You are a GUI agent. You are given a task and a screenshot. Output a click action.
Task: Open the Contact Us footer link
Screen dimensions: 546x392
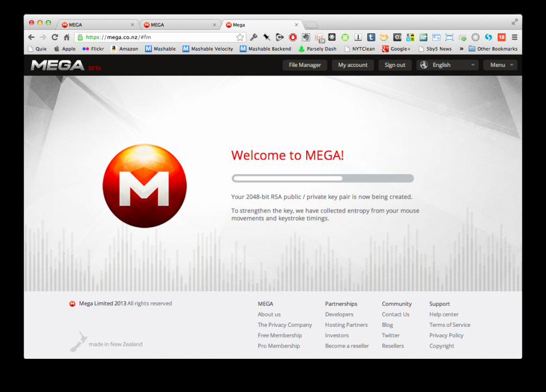[396, 315]
